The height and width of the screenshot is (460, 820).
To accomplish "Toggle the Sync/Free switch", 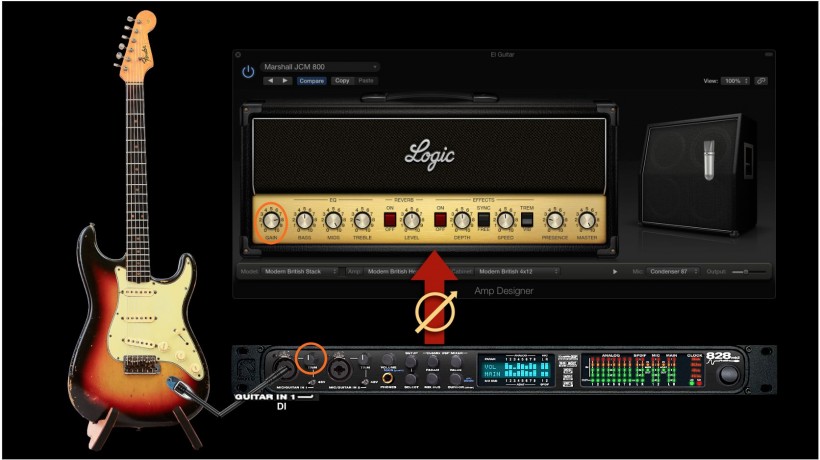I will 484,220.
